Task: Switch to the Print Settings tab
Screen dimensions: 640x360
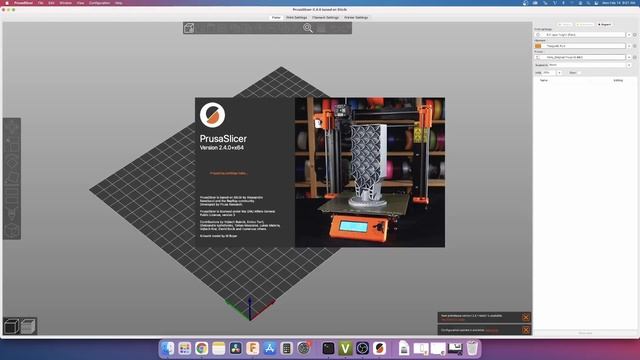Action: pyautogui.click(x=296, y=18)
